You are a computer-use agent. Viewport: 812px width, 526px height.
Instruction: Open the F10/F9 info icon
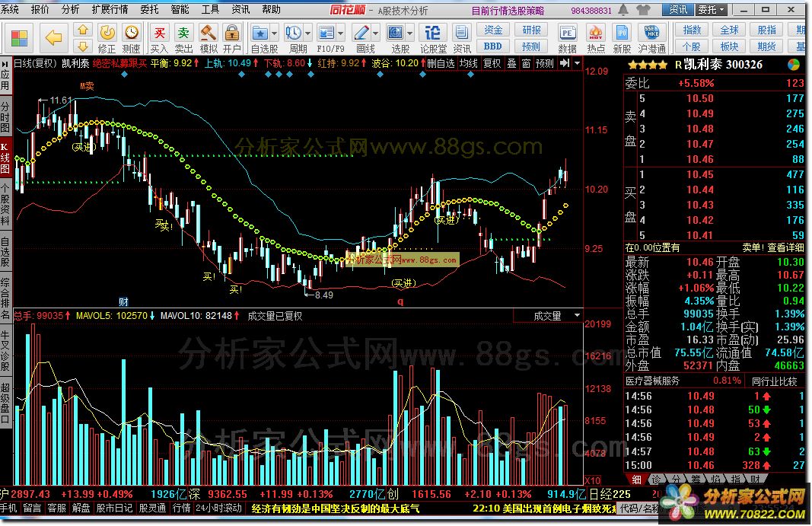[x=326, y=33]
